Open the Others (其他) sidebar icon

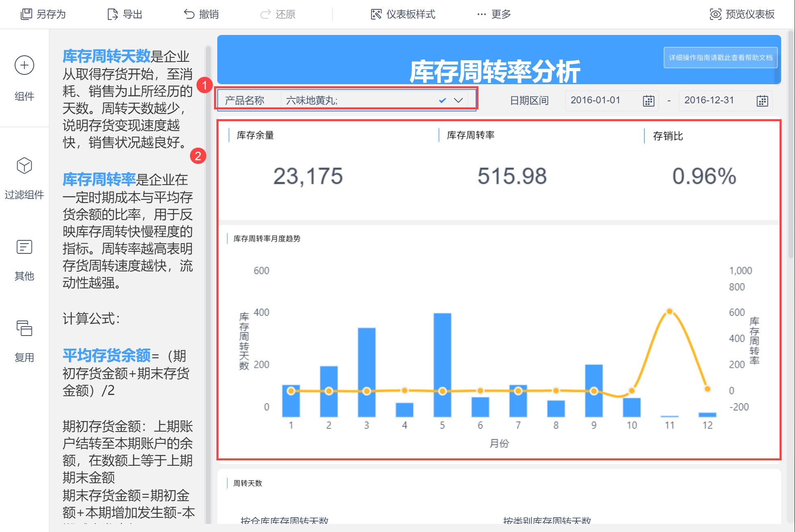(24, 247)
